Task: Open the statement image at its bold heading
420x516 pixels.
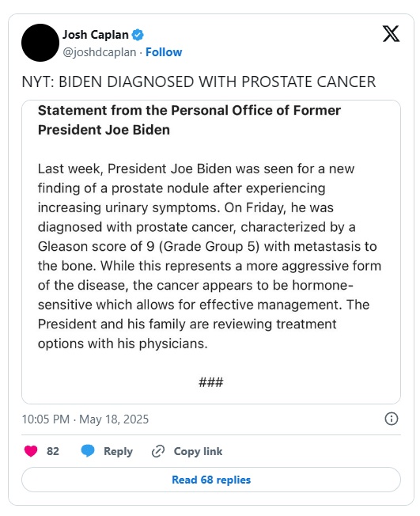Action: point(189,120)
